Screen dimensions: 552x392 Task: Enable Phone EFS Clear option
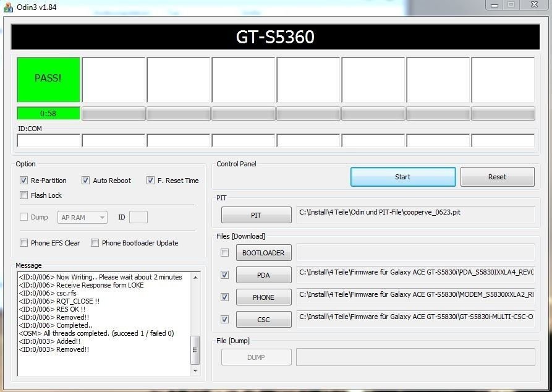pyautogui.click(x=23, y=242)
